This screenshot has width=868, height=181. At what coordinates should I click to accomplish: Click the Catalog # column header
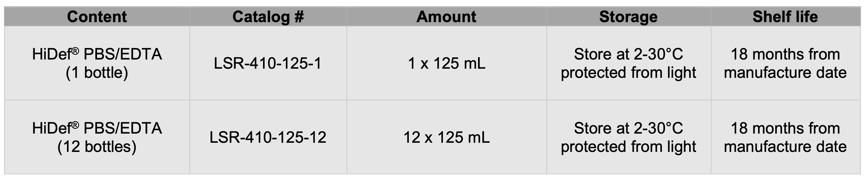tap(268, 16)
